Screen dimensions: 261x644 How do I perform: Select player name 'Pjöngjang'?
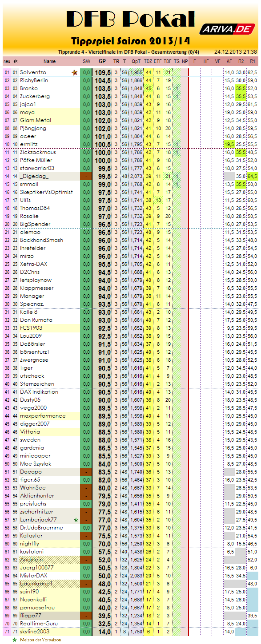33,128
